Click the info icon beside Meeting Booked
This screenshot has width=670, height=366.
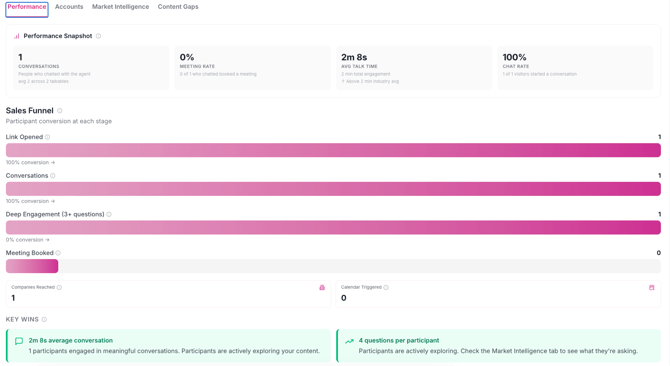58,253
